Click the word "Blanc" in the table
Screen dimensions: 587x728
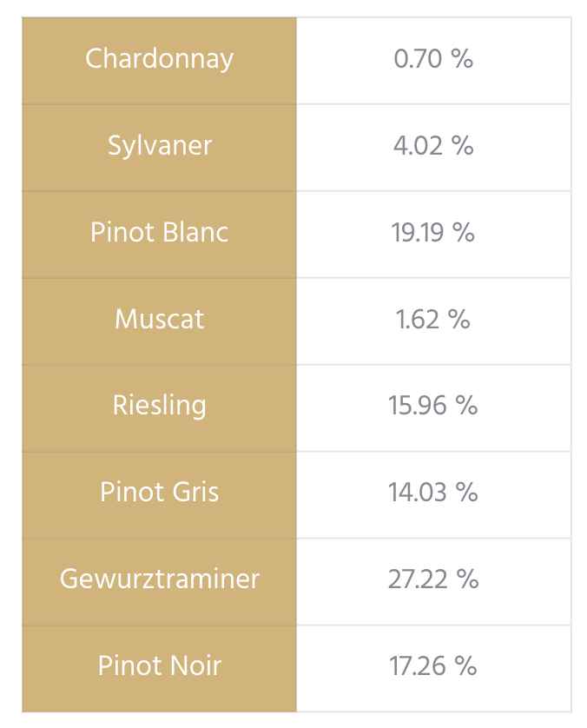click(x=195, y=233)
